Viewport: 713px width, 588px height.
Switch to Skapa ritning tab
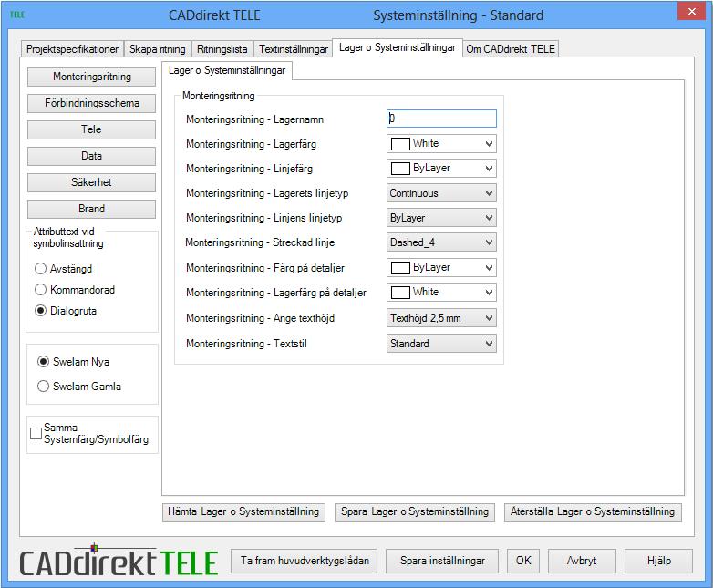tap(158, 49)
